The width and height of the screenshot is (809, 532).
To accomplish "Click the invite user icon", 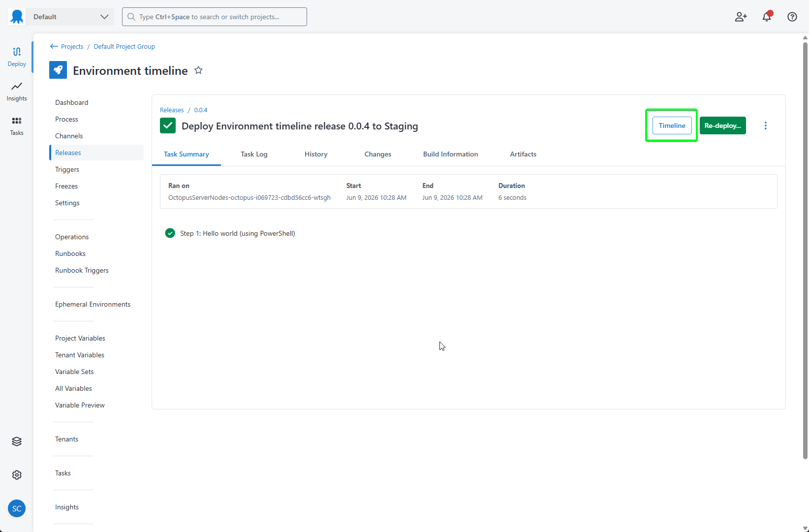I will click(741, 17).
